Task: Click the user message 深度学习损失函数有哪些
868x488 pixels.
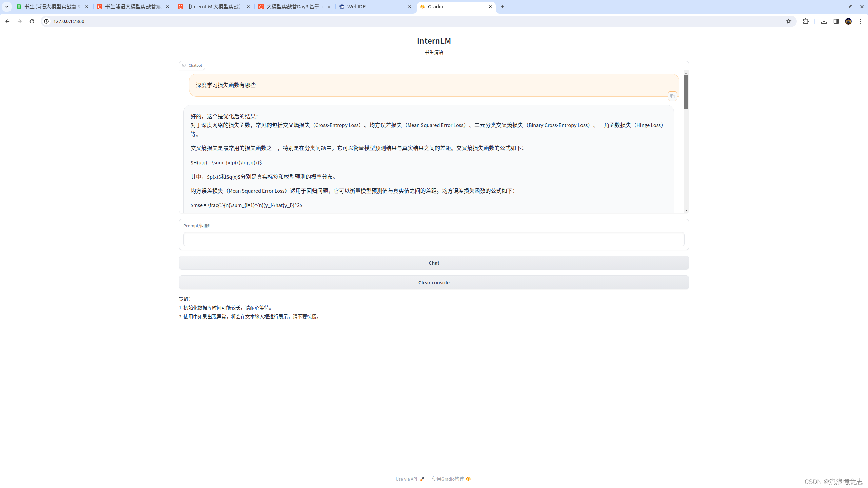Action: (x=226, y=85)
